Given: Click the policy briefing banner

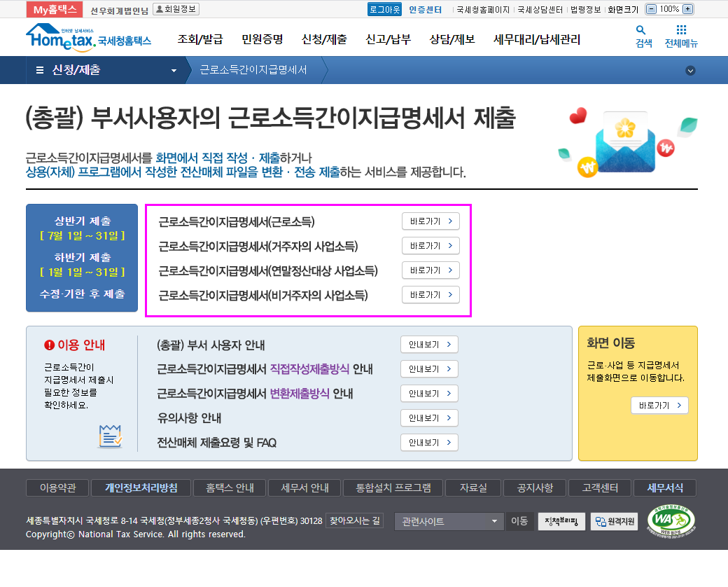Looking at the screenshot, I should [561, 521].
